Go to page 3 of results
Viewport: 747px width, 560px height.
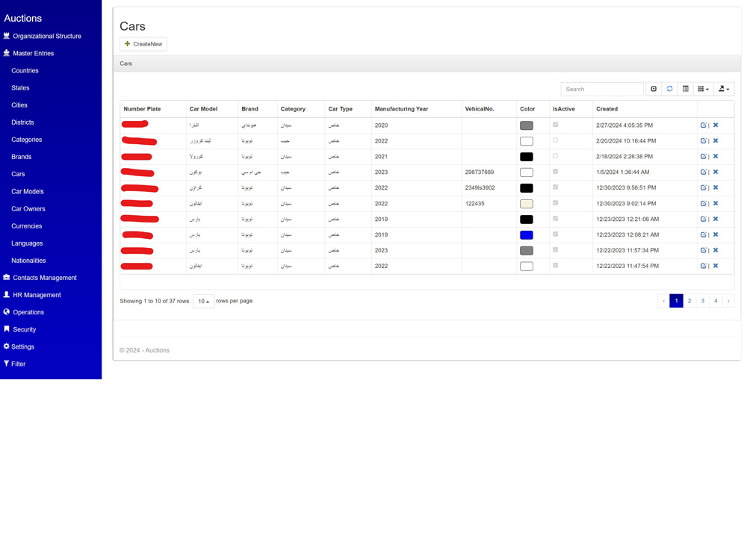click(x=703, y=301)
